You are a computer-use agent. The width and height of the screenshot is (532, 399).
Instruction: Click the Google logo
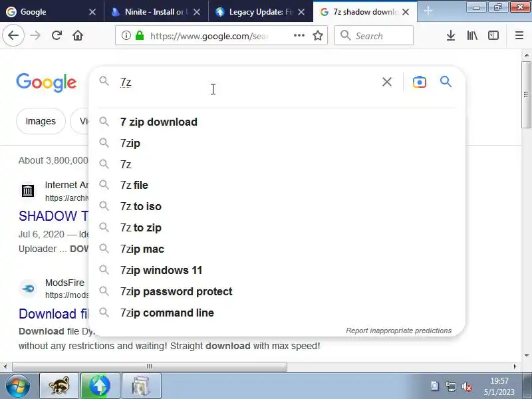tap(47, 82)
